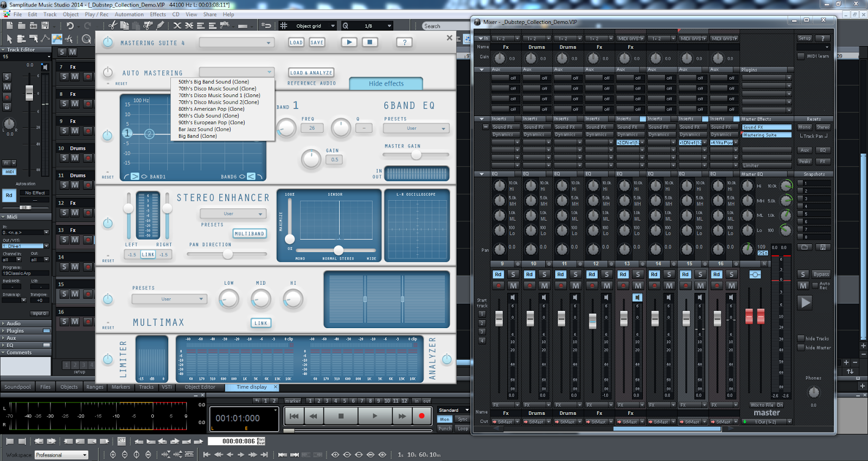Click the transport Record button
Viewport: 868px width, 461px height.
tap(422, 416)
